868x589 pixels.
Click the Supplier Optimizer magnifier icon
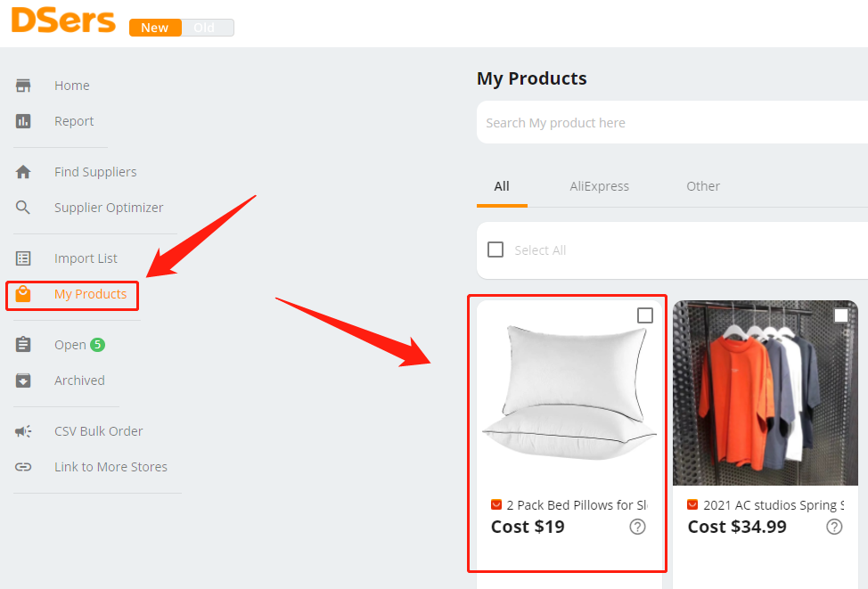[23, 208]
